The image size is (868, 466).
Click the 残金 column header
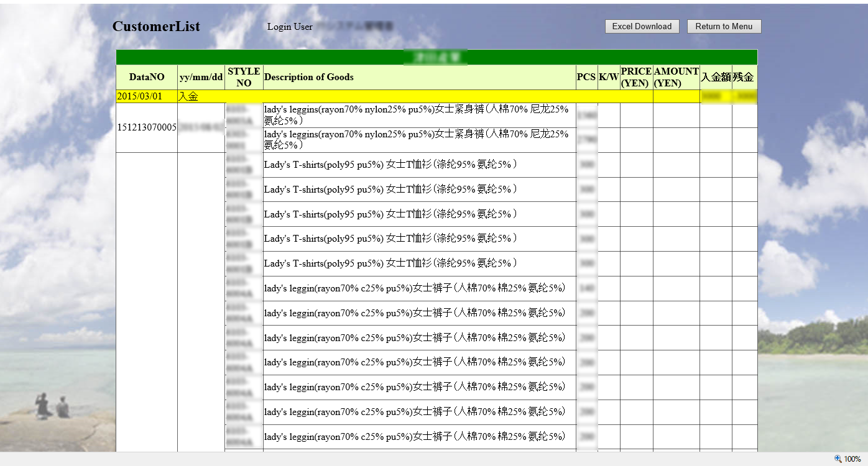(x=744, y=77)
